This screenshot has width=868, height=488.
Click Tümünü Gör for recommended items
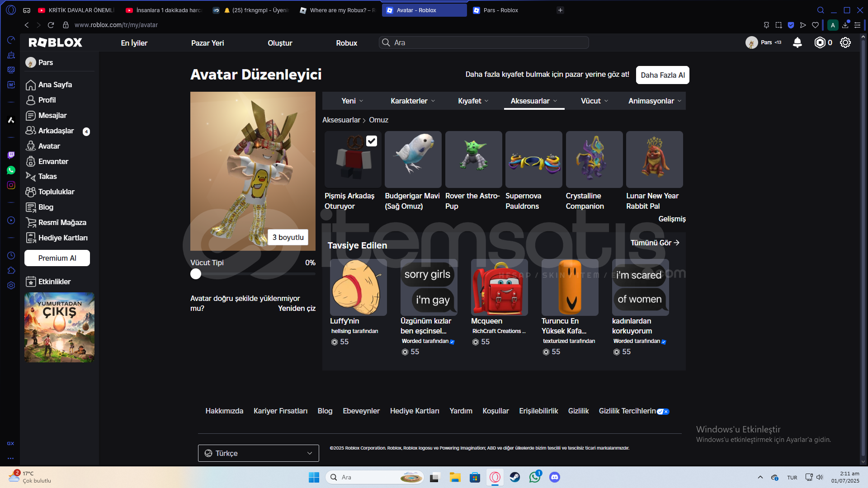tap(655, 243)
